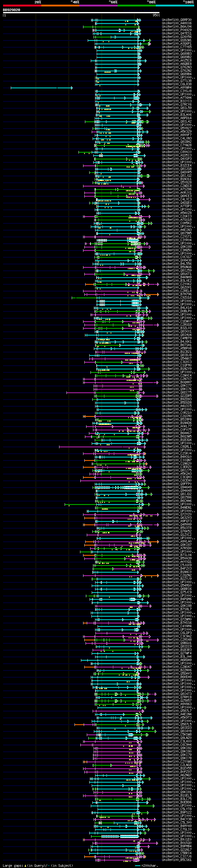Open hit UniRef100_A4HXX6
This screenshot has width=197, height=868.
(177, 23)
